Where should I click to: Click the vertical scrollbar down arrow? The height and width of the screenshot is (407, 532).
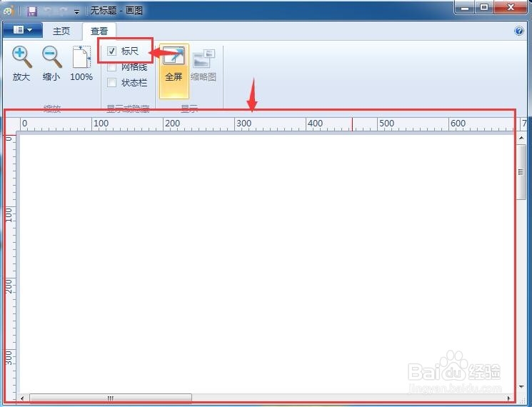click(521, 387)
